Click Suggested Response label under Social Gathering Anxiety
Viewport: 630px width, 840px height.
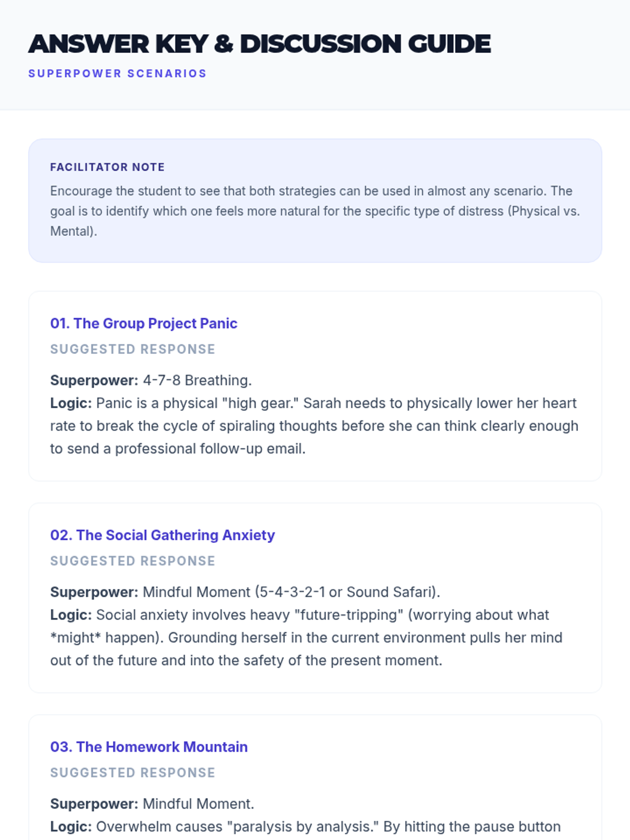[133, 561]
